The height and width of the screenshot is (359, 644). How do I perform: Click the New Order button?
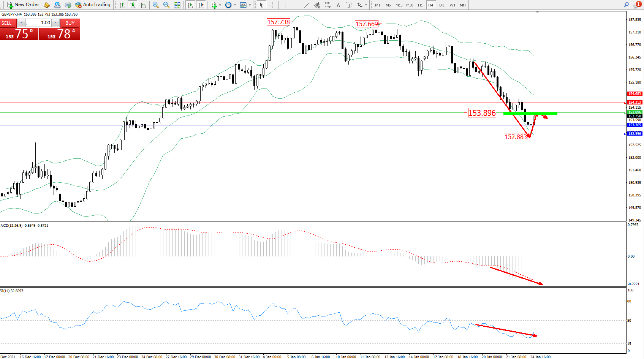pos(23,5)
